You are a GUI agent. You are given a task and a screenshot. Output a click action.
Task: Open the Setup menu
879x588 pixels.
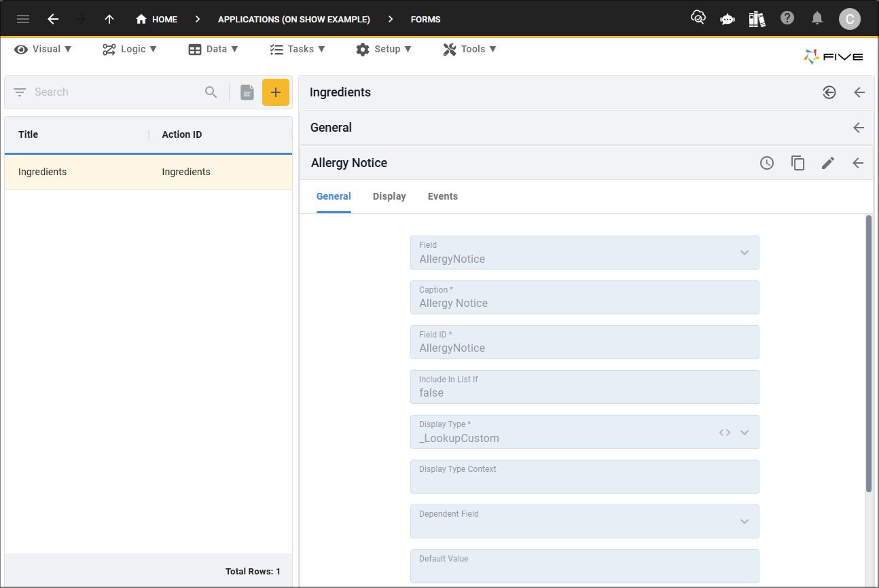[x=384, y=49]
